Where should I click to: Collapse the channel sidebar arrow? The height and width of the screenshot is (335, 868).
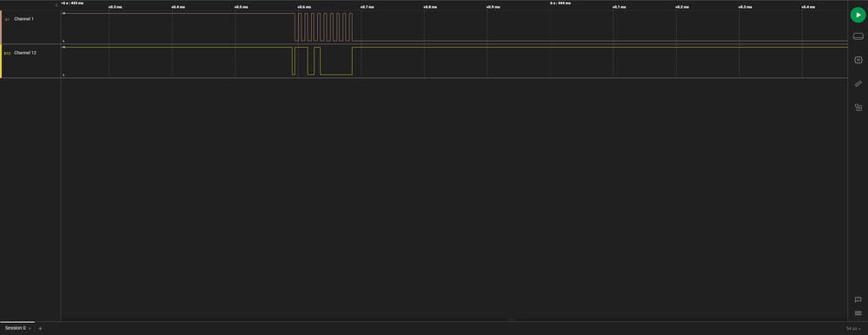tap(56, 5)
